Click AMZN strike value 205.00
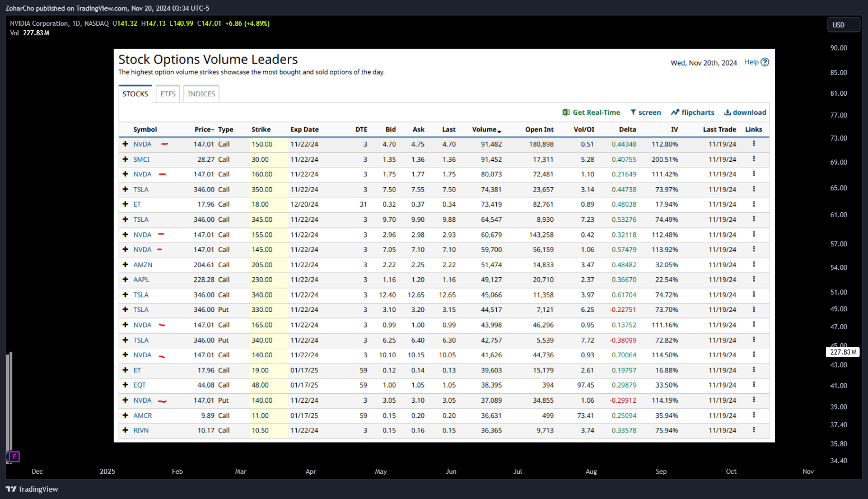 tap(262, 265)
